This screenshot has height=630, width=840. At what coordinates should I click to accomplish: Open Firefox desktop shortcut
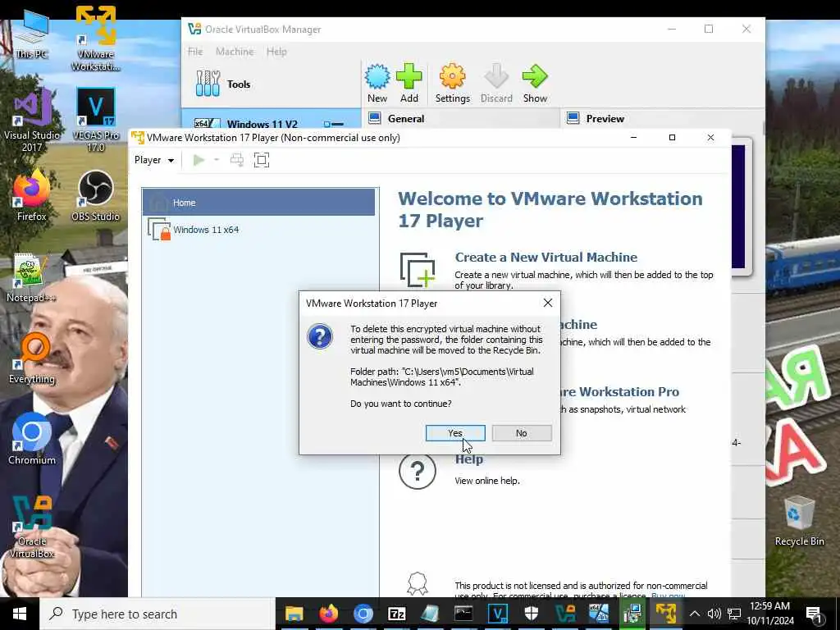[x=32, y=195]
